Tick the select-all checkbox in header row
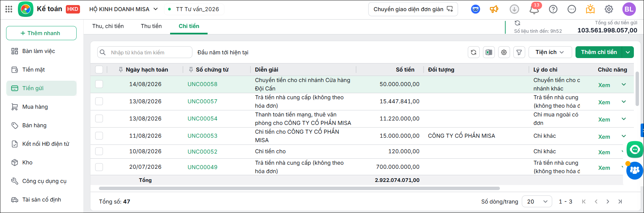 click(99, 70)
